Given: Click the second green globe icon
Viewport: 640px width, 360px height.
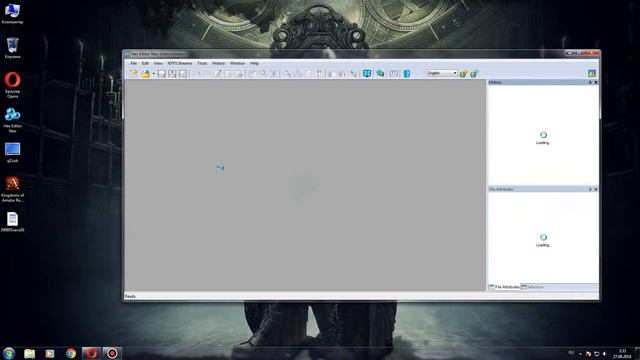Looking at the screenshot, I should click(x=474, y=74).
